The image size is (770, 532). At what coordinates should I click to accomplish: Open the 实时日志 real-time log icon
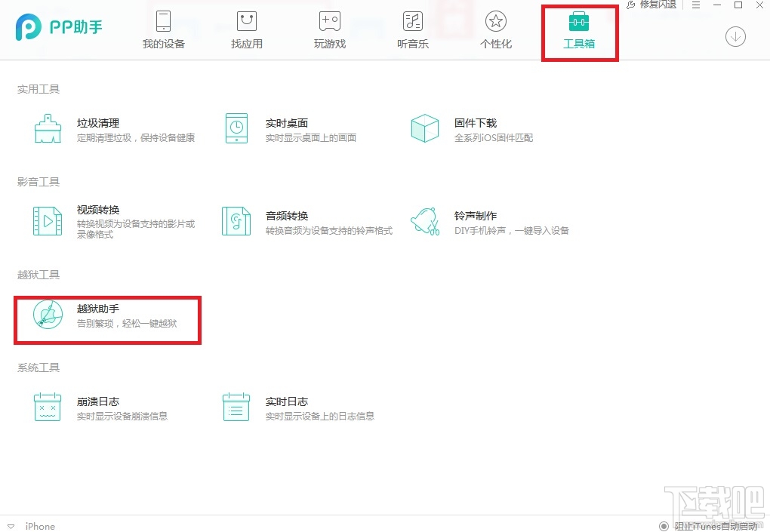click(x=236, y=407)
